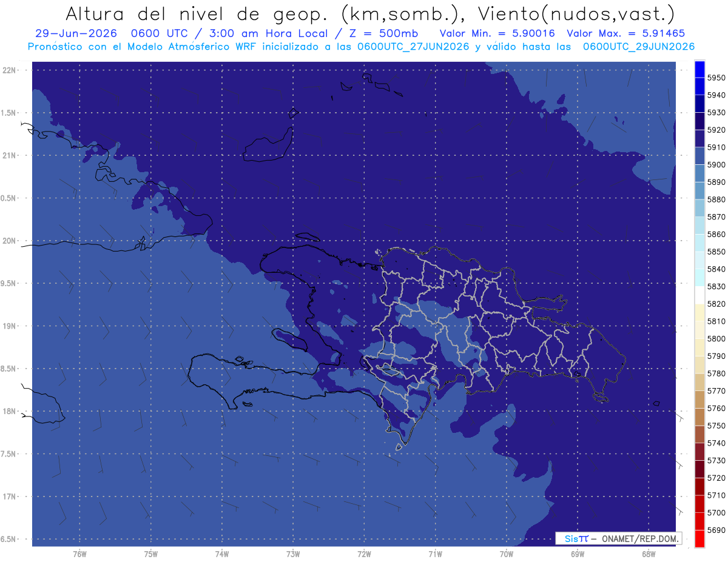Click the longitude label 74W
The height and width of the screenshot is (562, 728).
click(222, 554)
